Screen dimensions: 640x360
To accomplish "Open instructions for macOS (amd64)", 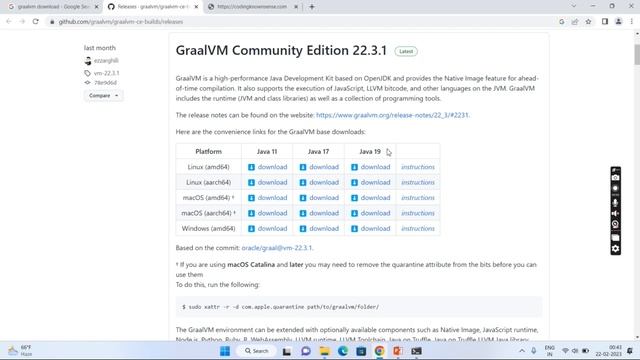I will 418,198.
